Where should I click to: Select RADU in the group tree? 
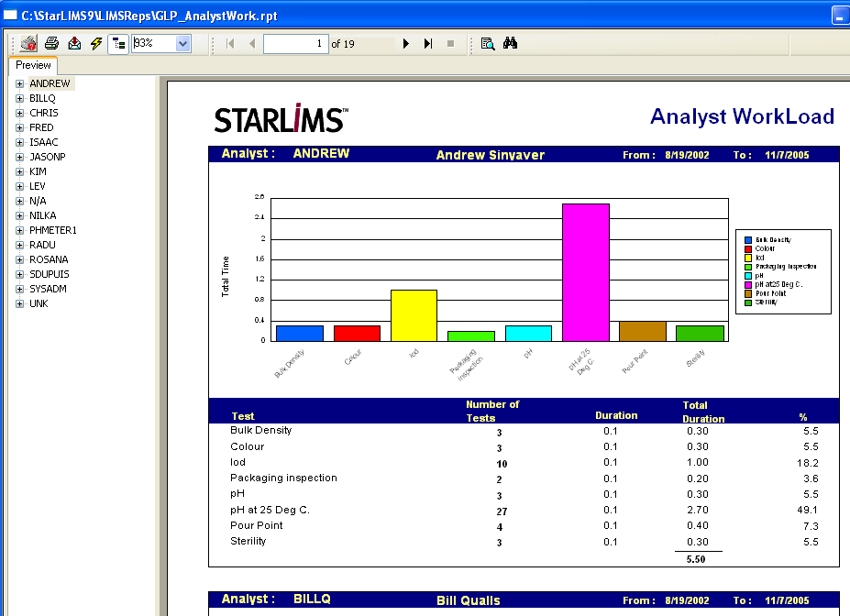click(42, 245)
